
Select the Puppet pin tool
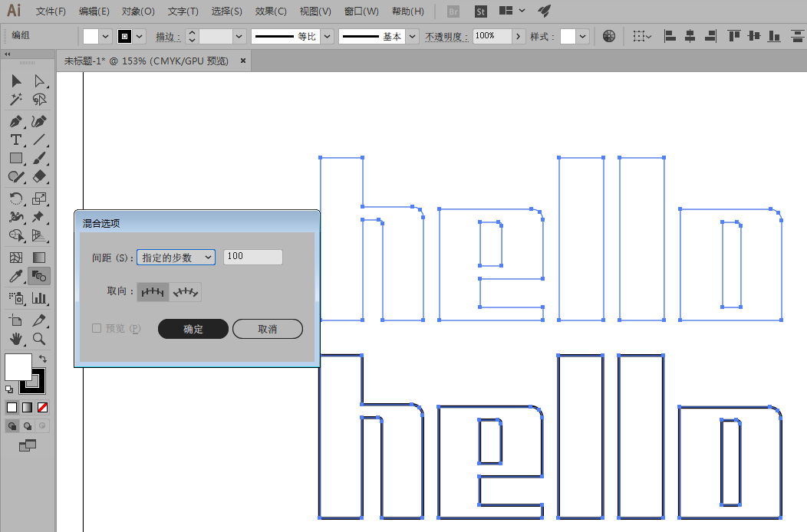tap(39, 217)
